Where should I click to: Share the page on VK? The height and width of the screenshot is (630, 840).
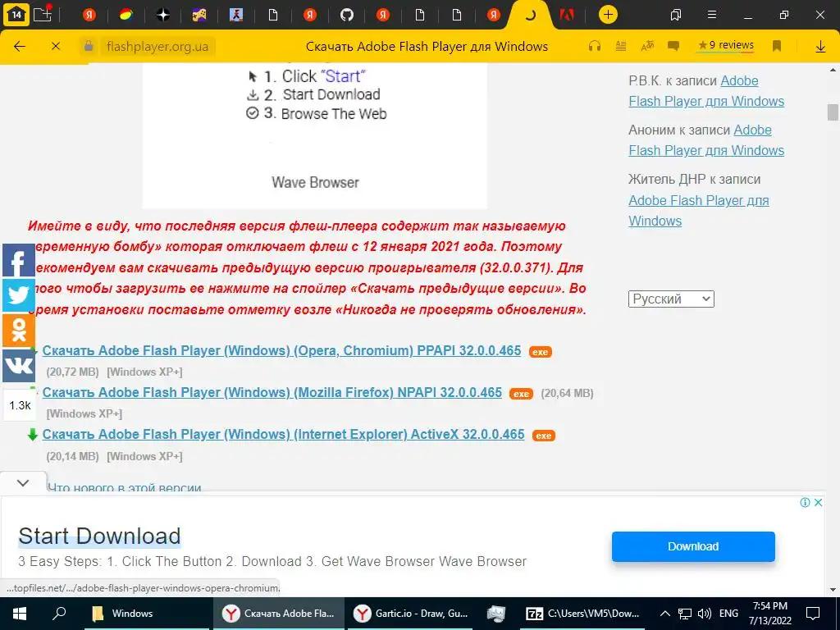[x=19, y=366]
